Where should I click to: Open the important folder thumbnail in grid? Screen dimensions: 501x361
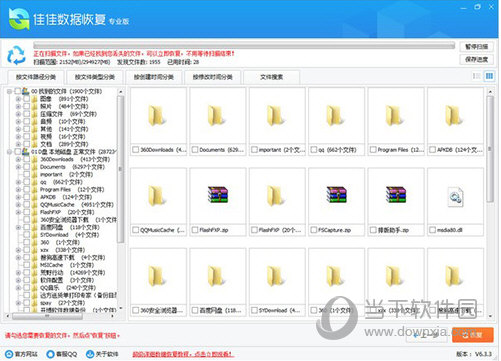coord(276,116)
